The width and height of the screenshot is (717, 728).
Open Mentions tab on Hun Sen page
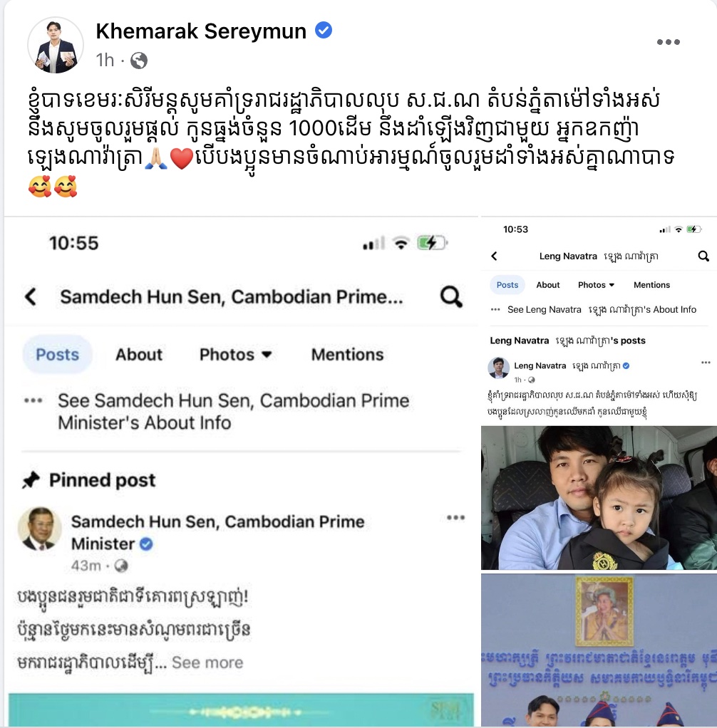[348, 355]
